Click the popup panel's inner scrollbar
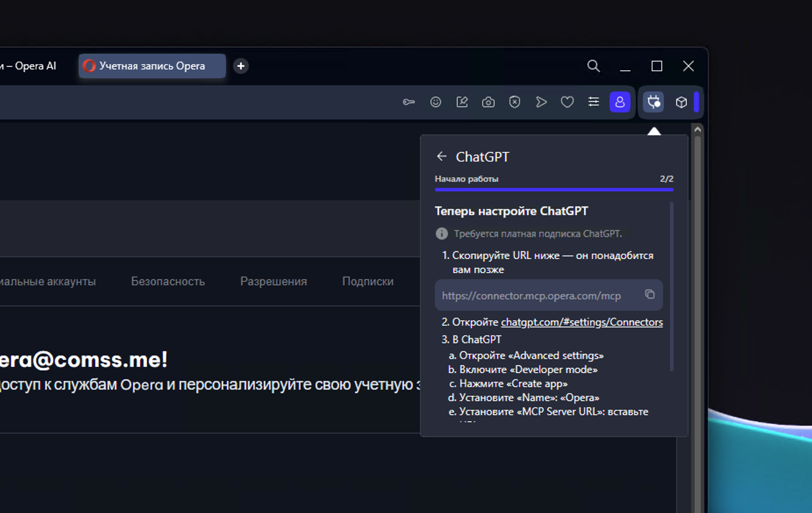The width and height of the screenshot is (812, 513). [x=672, y=285]
